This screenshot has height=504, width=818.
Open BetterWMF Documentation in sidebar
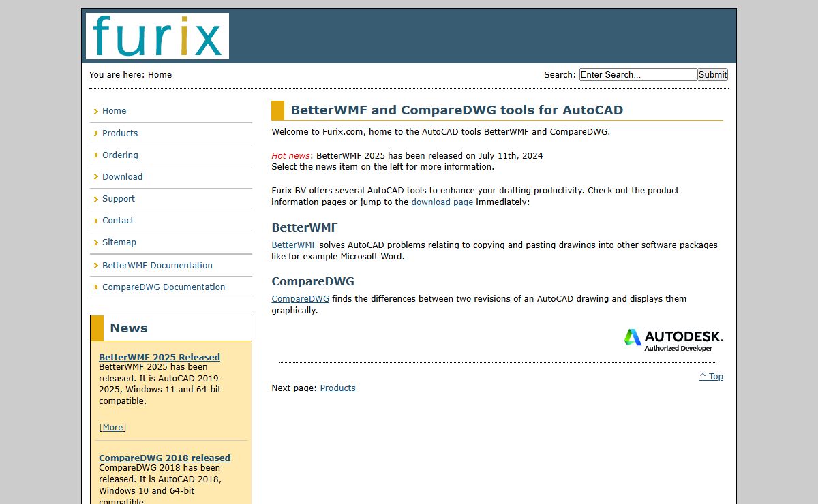[x=157, y=265]
